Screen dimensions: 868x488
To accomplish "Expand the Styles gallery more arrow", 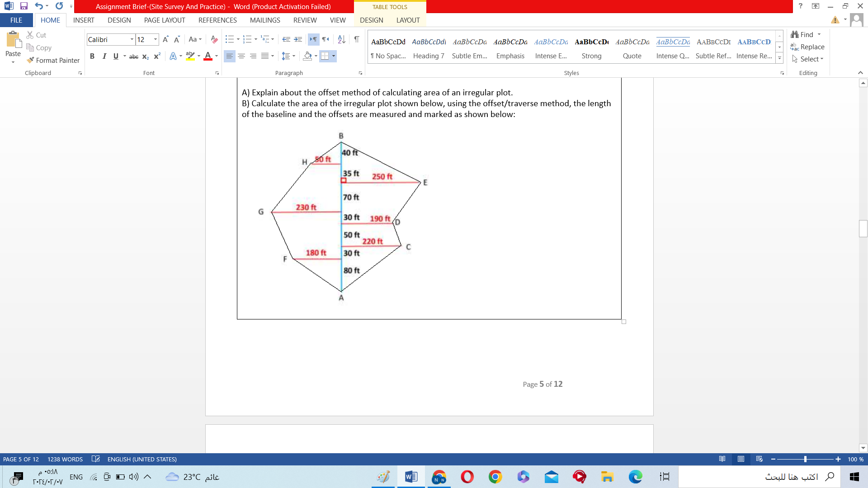I will pos(779,58).
